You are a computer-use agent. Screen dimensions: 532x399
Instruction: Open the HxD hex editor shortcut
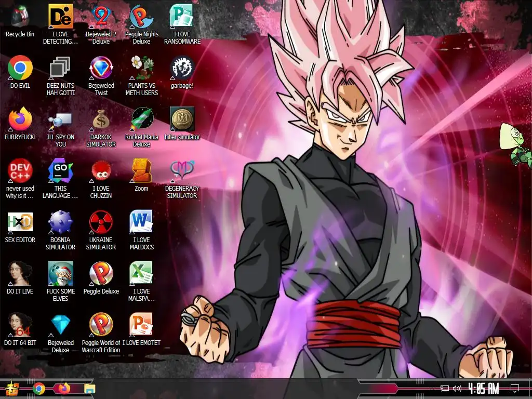pyautogui.click(x=20, y=222)
